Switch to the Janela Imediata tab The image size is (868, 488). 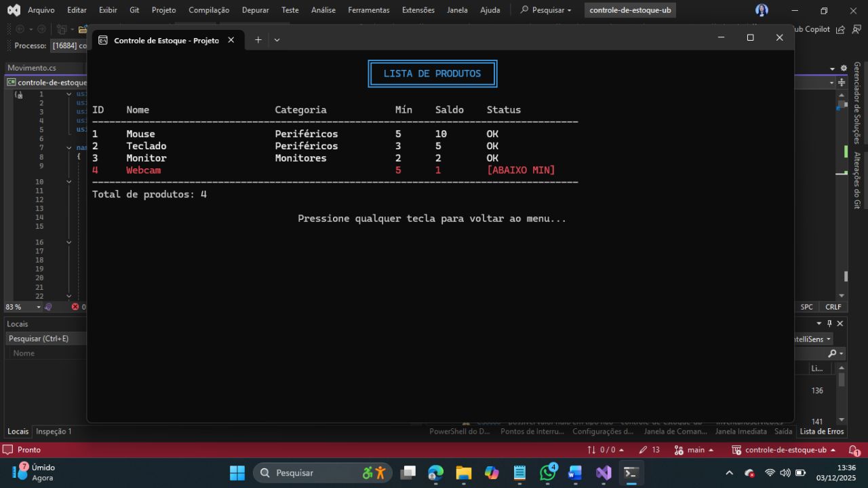click(742, 432)
